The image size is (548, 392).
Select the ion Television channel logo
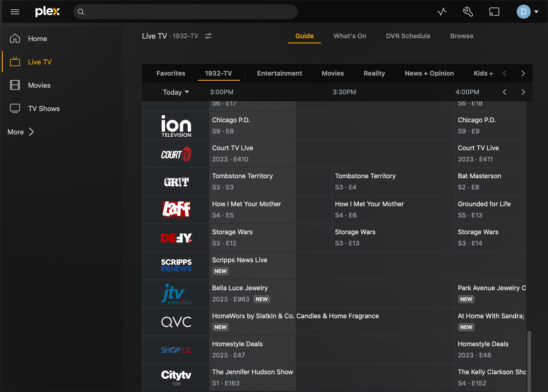[176, 126]
